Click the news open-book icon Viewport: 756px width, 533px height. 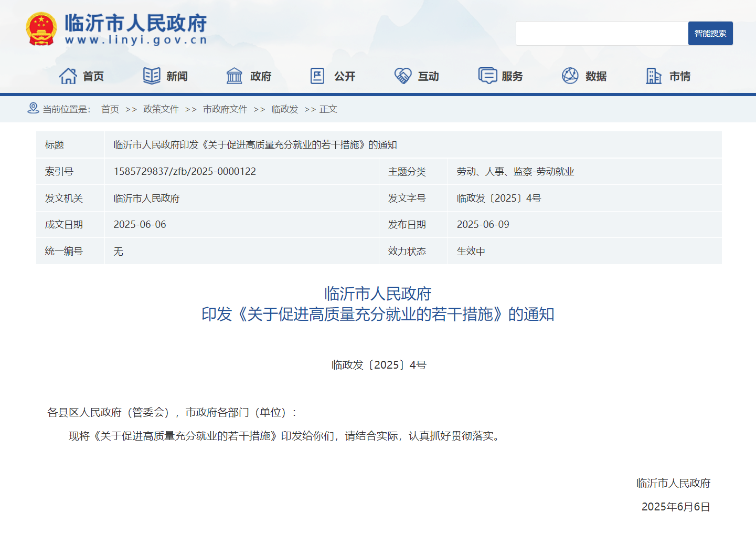pyautogui.click(x=152, y=76)
